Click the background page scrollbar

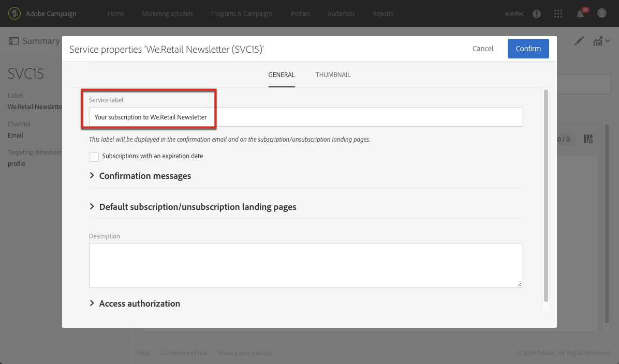[607, 223]
